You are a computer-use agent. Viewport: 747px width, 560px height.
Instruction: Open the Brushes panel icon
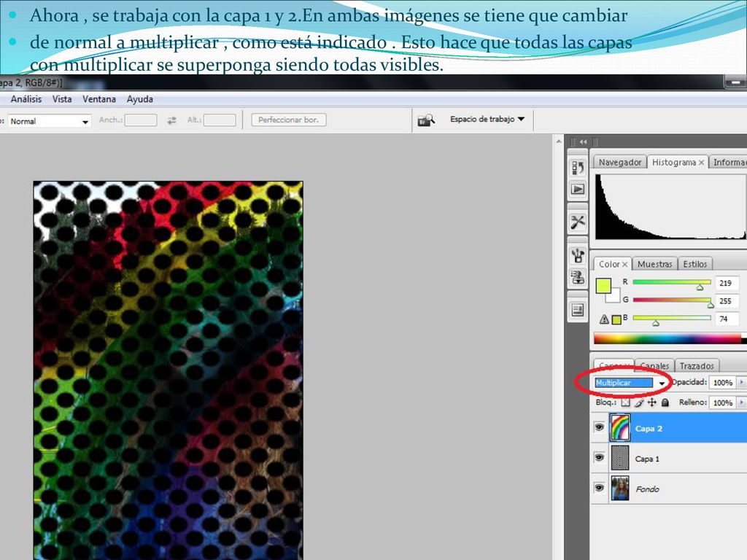(578, 256)
